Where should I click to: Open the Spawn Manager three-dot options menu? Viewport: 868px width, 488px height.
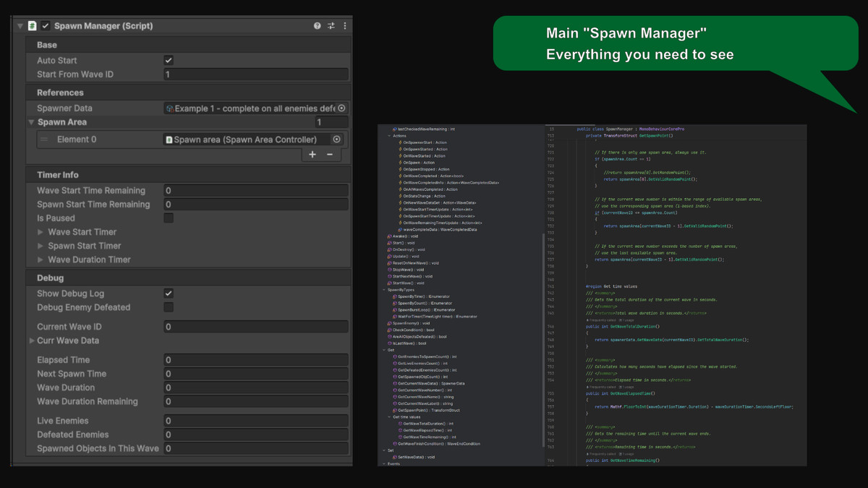click(345, 26)
